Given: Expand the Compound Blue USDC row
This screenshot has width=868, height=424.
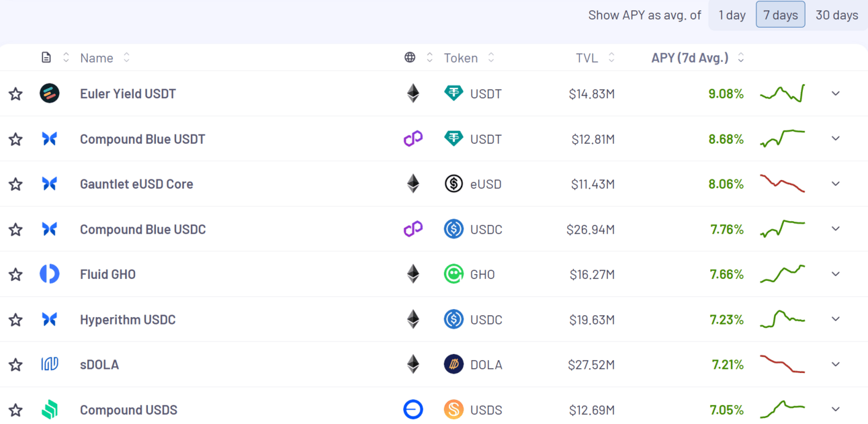Looking at the screenshot, I should click(836, 229).
